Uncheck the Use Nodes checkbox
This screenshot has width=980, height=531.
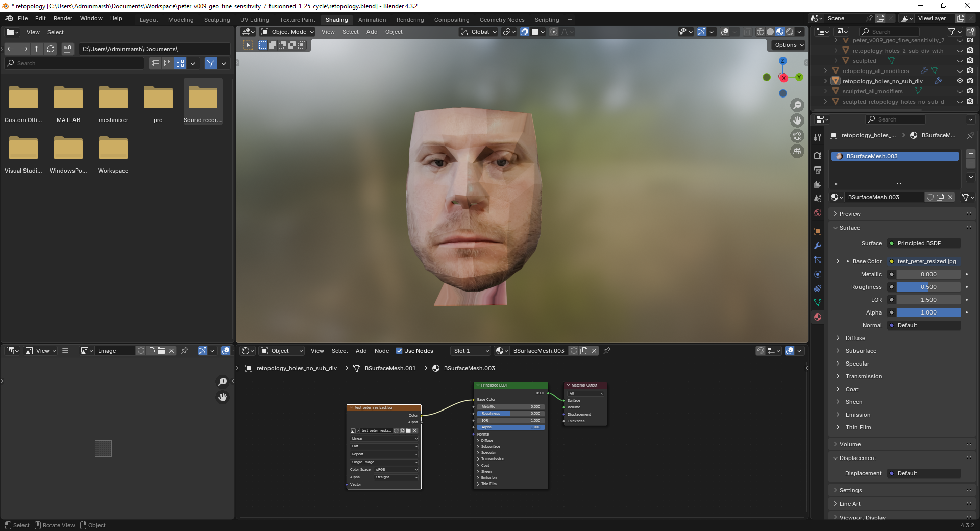pyautogui.click(x=399, y=351)
